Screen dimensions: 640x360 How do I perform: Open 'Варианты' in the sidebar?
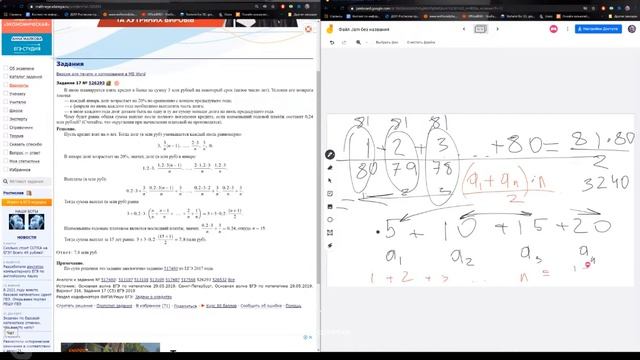(x=19, y=86)
